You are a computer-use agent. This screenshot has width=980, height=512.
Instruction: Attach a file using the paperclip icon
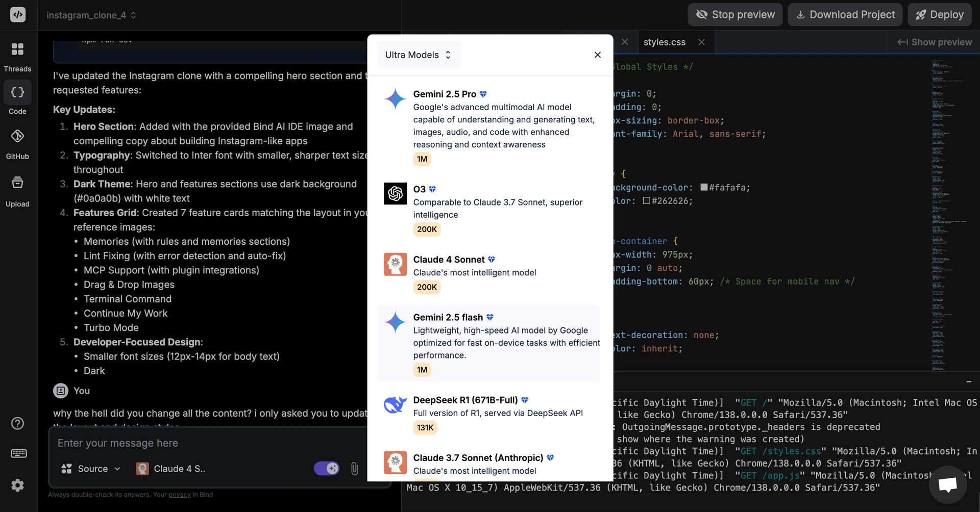(x=354, y=468)
